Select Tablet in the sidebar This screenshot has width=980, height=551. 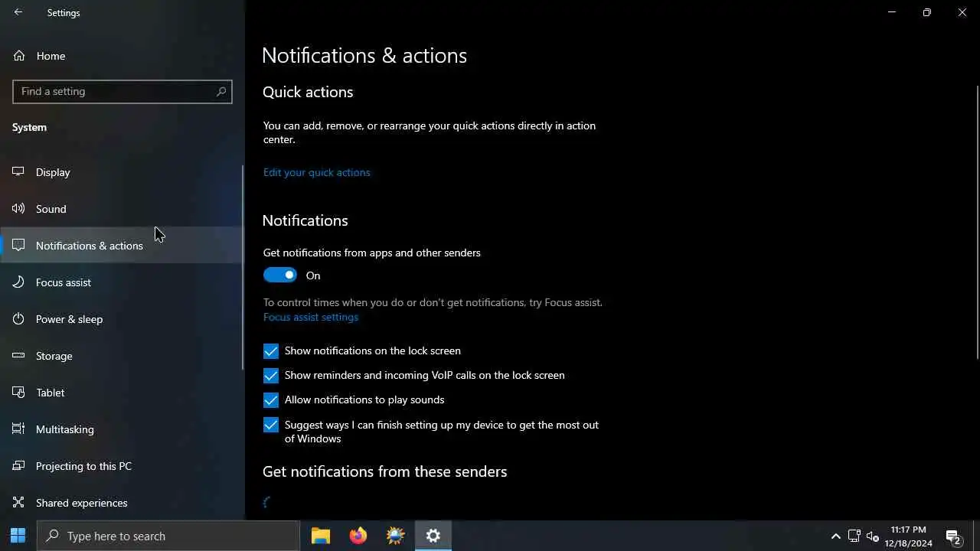click(122, 393)
